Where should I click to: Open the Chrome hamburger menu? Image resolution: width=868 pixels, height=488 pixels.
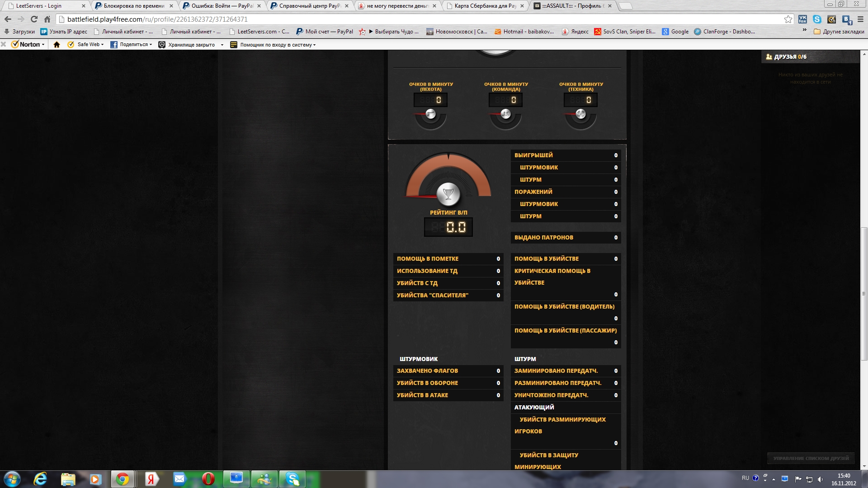(x=860, y=19)
